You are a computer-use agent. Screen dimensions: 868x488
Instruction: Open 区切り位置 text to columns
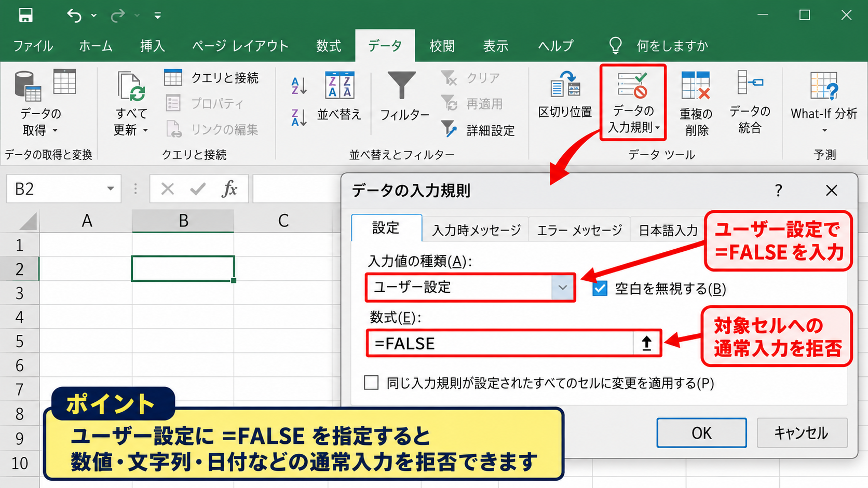click(565, 95)
